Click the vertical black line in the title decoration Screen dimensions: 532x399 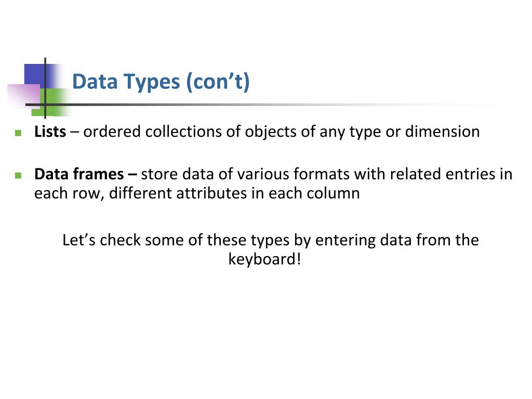point(45,88)
